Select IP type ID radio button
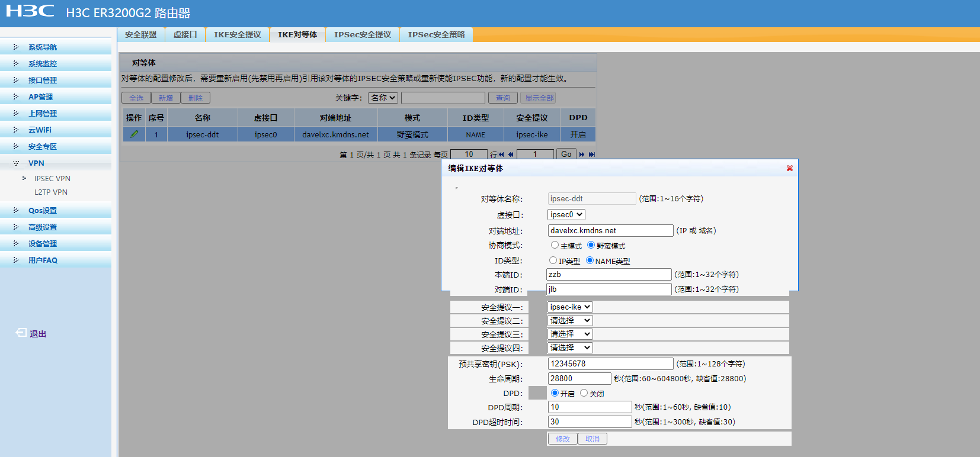This screenshot has height=457, width=980. click(553, 260)
